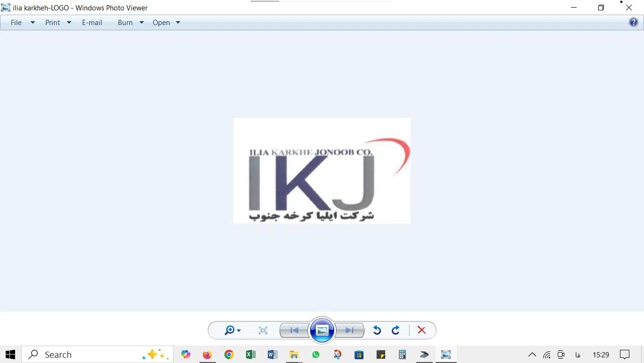This screenshot has width=644, height=363.
Task: Show hidden system tray icons
Action: tap(532, 355)
